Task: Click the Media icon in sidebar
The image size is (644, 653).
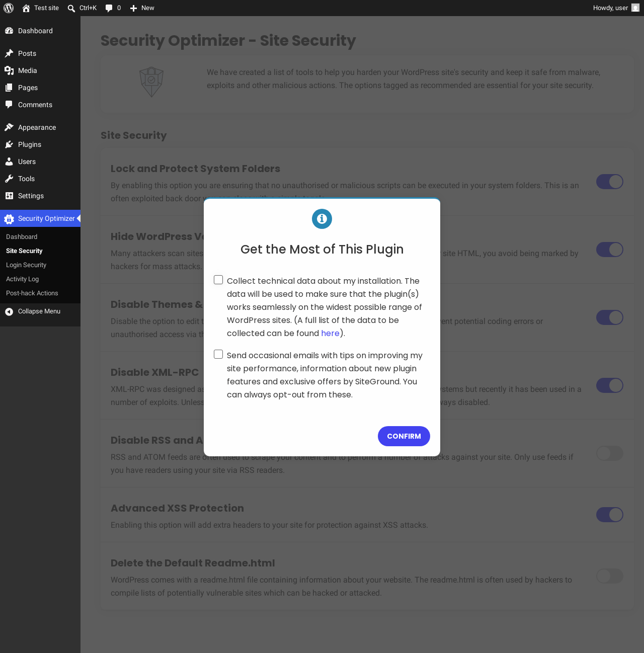Action: (x=9, y=70)
